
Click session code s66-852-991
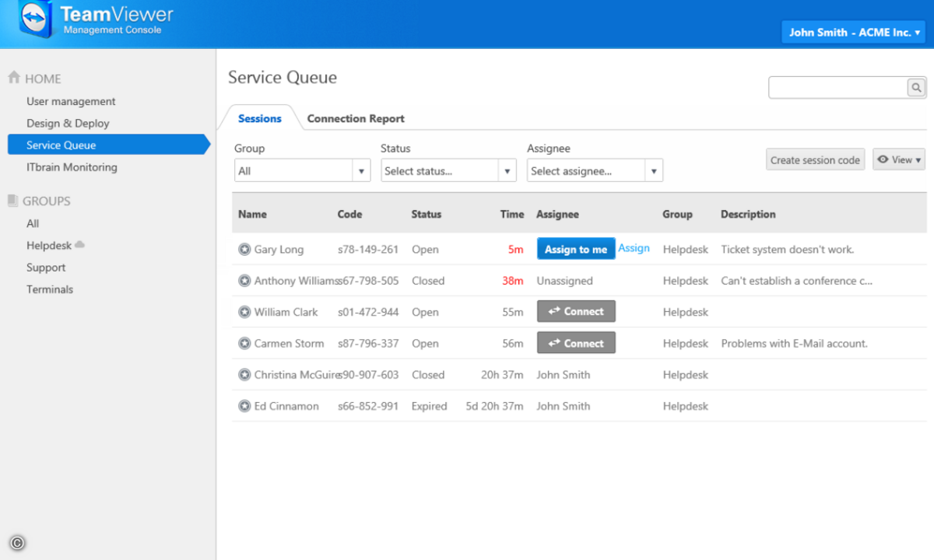368,406
